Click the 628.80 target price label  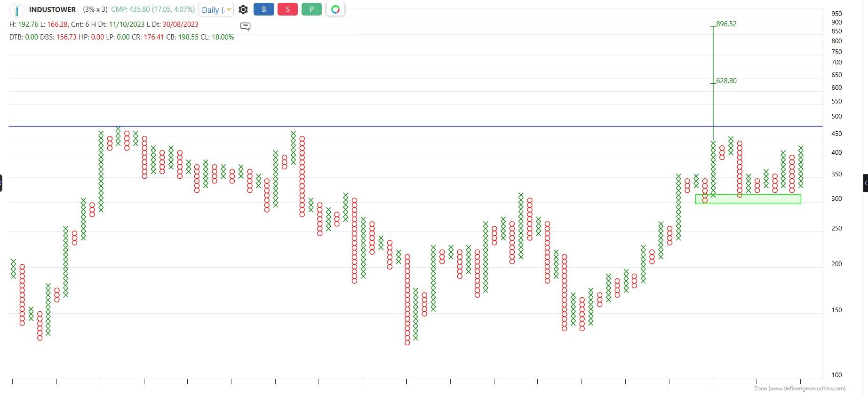click(x=726, y=81)
